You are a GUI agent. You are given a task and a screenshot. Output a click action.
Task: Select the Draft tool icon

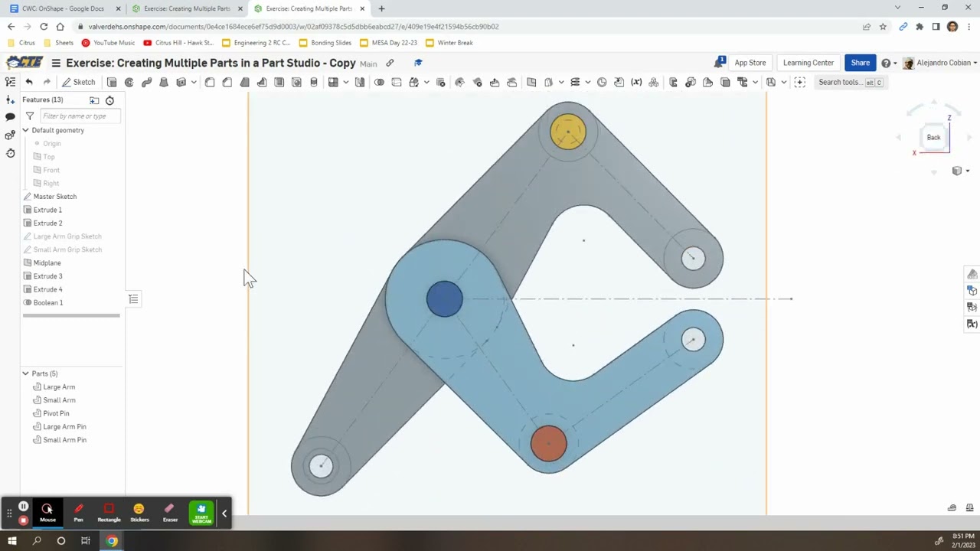point(245,82)
